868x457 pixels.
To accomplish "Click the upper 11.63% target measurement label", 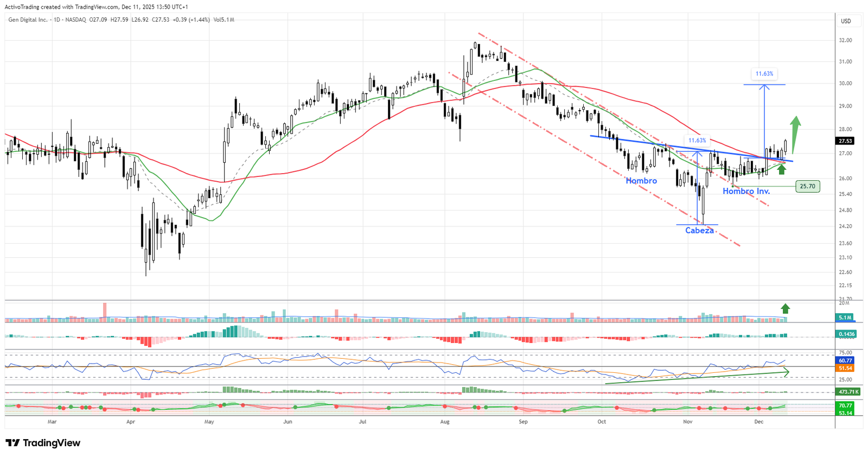I will [764, 73].
